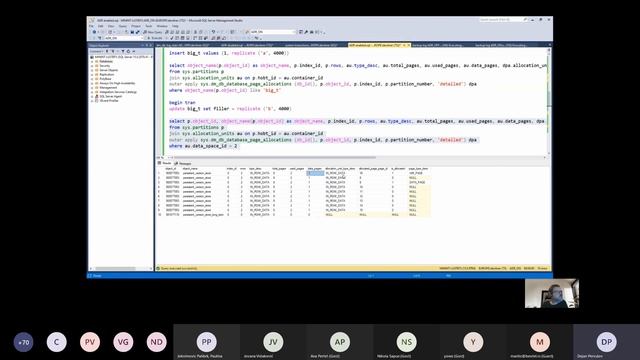The height and width of the screenshot is (360, 640).
Task: Open the File menu
Action: (x=91, y=26)
